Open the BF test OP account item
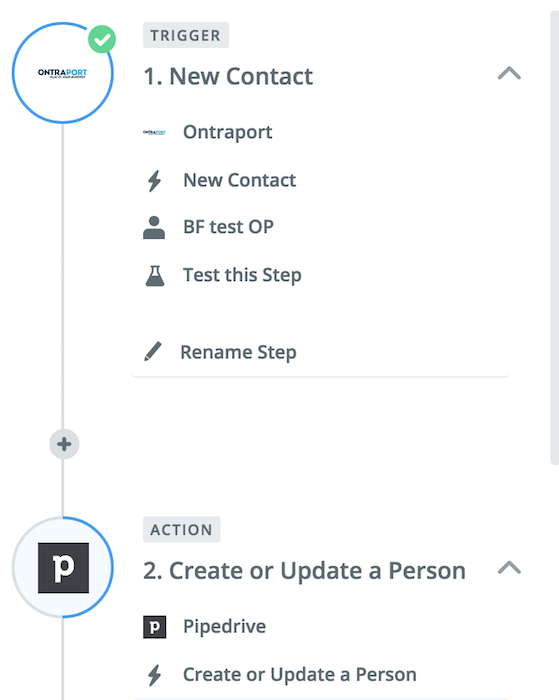This screenshot has height=700, width=559. point(321,227)
